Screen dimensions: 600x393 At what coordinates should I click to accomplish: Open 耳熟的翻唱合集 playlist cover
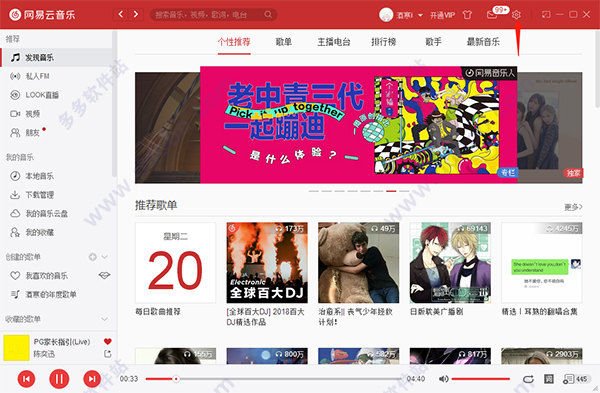pyautogui.click(x=542, y=263)
